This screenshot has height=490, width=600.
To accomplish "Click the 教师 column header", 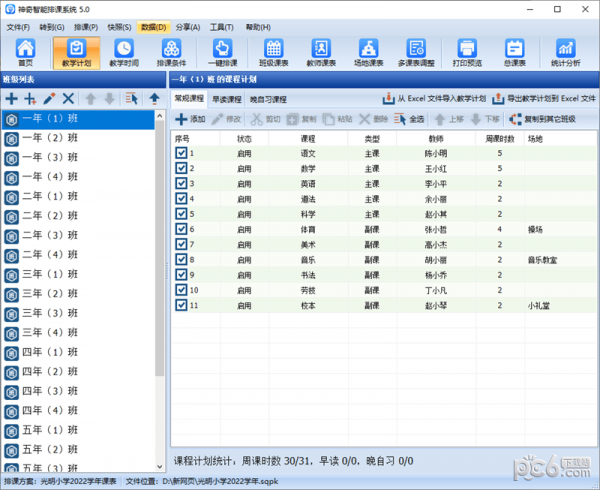I will pyautogui.click(x=436, y=139).
